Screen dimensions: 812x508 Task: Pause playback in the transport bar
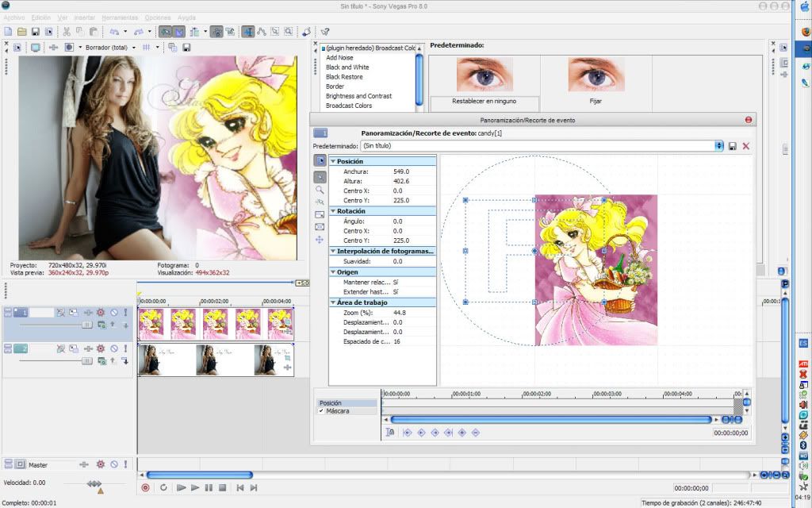209,488
